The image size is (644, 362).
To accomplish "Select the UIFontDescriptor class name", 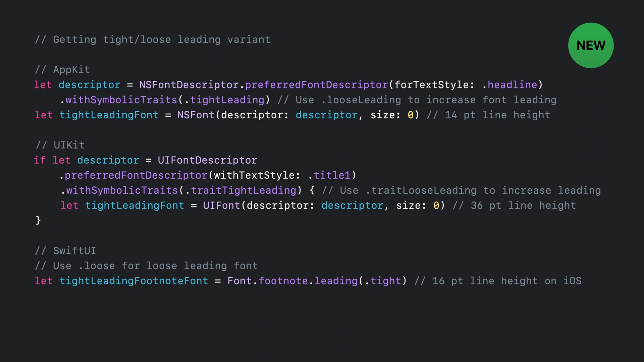I will pyautogui.click(x=207, y=160).
